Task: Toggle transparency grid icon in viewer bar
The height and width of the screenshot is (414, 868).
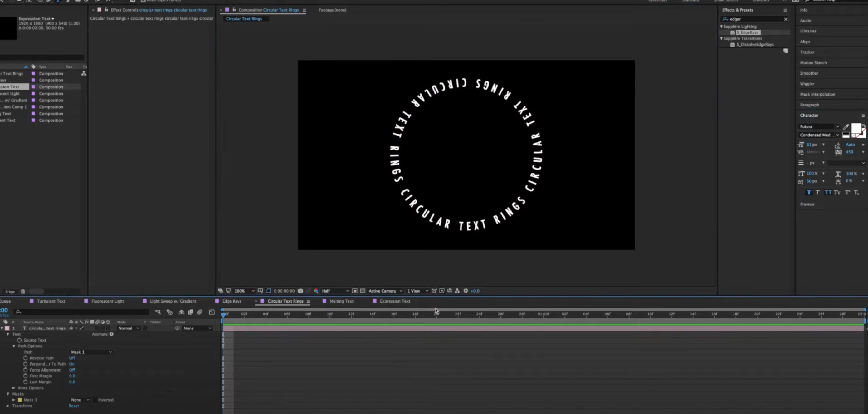Action: pyautogui.click(x=363, y=291)
